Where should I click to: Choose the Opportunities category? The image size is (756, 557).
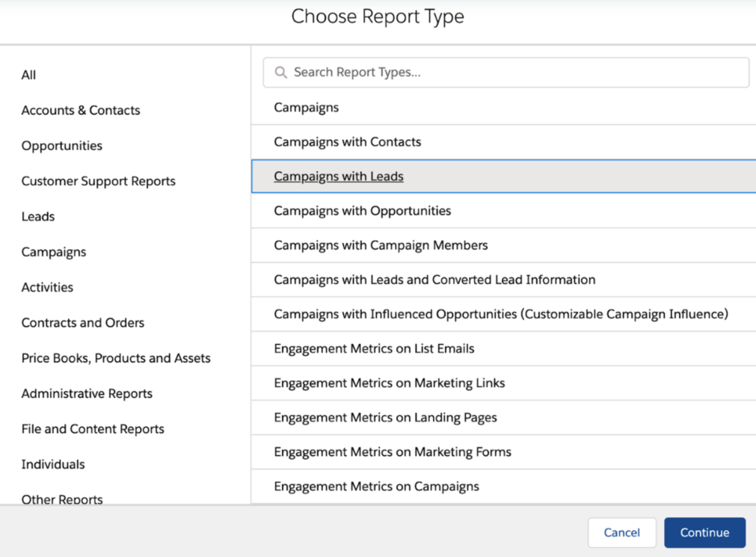pos(62,146)
